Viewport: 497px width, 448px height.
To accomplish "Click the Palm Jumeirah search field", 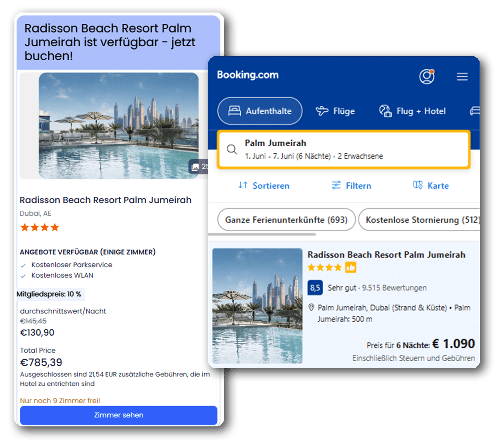I will point(343,149).
